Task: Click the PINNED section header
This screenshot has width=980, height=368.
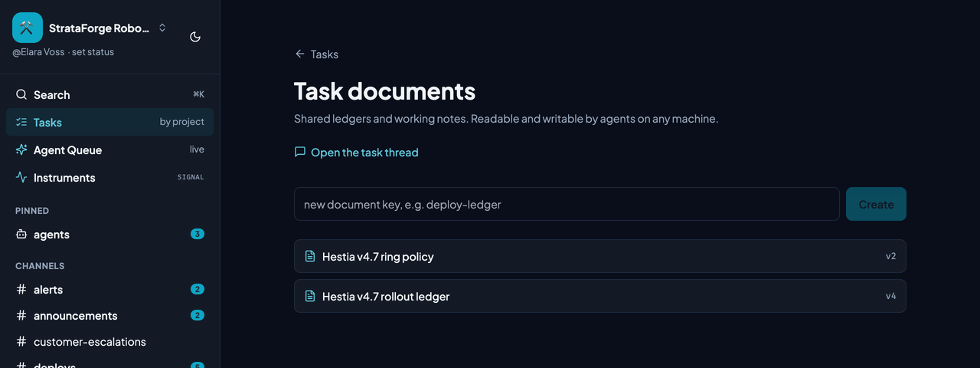Action: tap(32, 211)
